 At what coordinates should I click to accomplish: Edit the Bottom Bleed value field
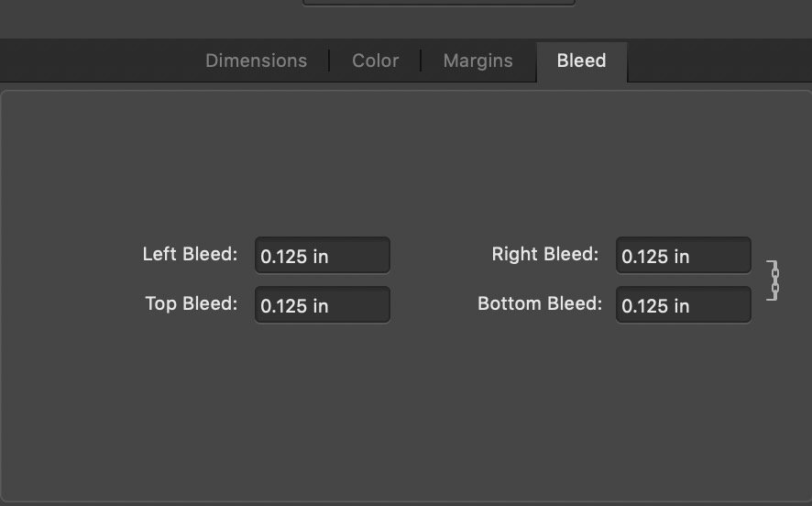(683, 304)
